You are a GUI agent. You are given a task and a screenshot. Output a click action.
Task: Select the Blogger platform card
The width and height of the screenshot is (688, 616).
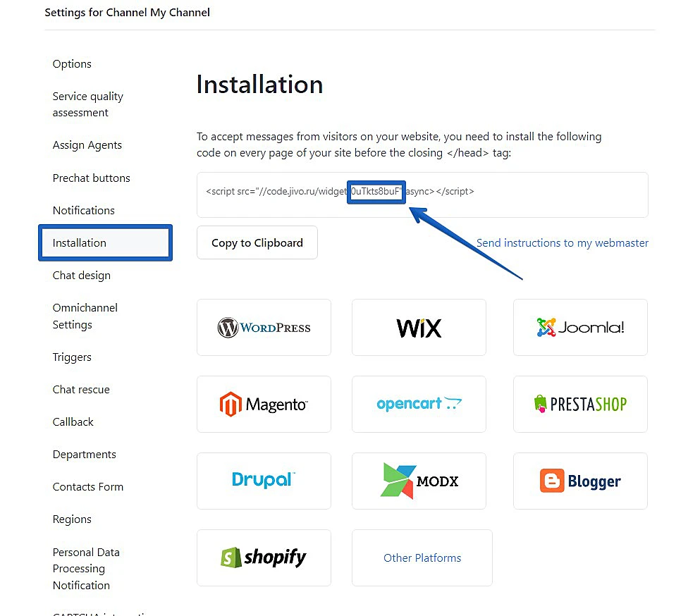click(x=580, y=481)
